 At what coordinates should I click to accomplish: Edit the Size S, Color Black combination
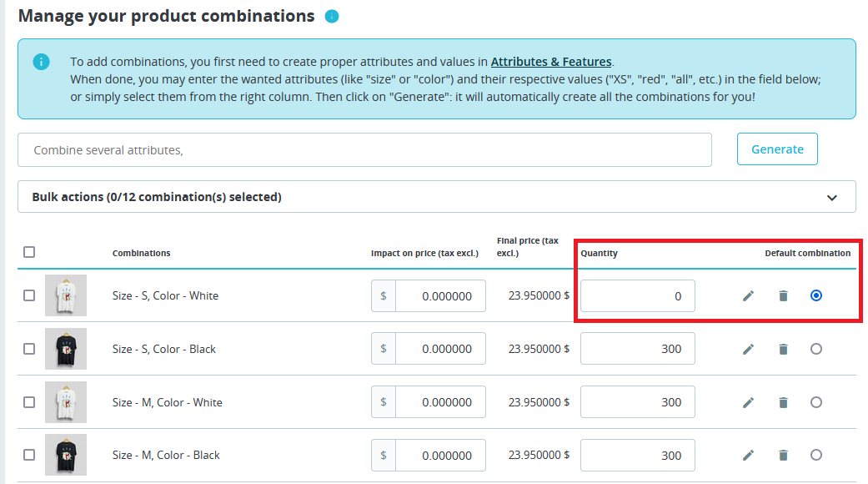[749, 350]
